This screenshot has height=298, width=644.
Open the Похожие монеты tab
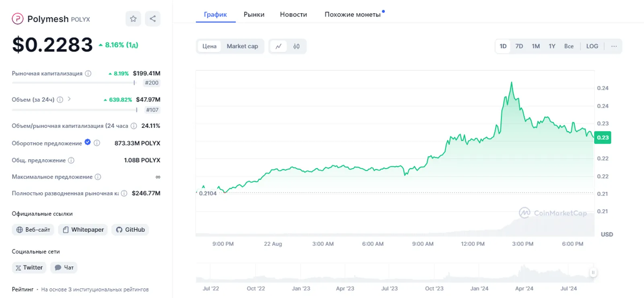(353, 14)
